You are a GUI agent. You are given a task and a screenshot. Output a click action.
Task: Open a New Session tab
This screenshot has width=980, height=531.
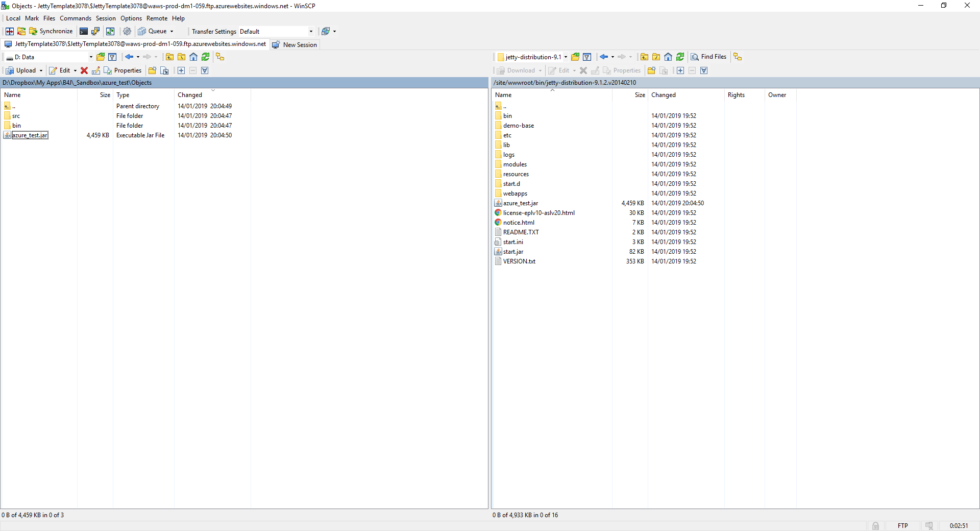tap(295, 44)
